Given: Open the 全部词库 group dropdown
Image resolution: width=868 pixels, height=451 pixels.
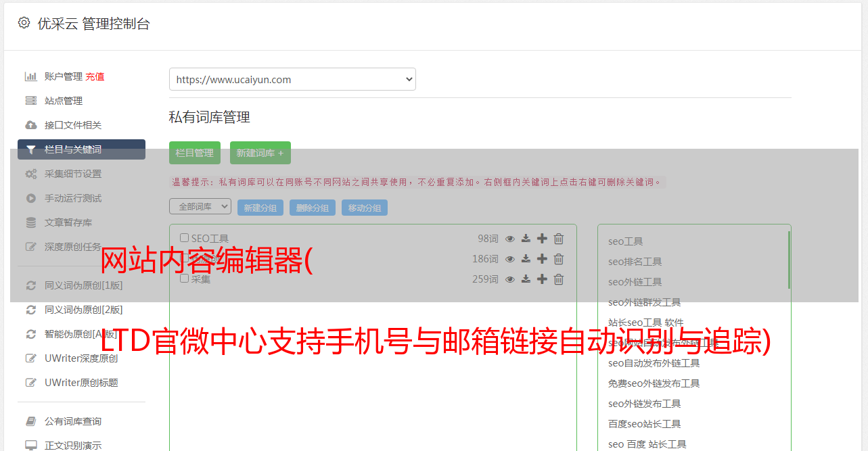Looking at the screenshot, I should [200, 206].
